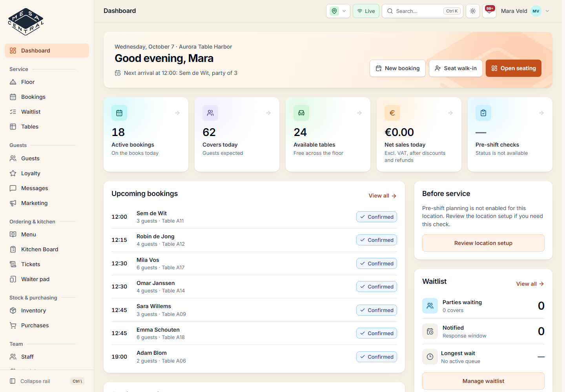Click the New booking button
Viewport: 565px width, 392px height.
pos(397,68)
